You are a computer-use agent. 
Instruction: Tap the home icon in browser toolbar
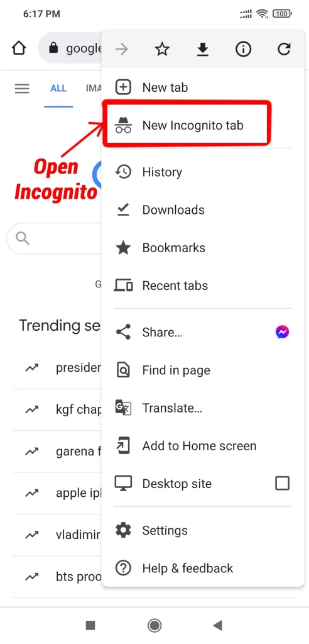[19, 49]
